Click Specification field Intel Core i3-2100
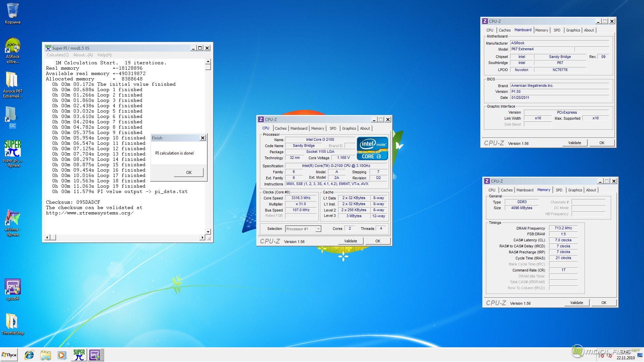The height and width of the screenshot is (362, 644). coord(336,166)
